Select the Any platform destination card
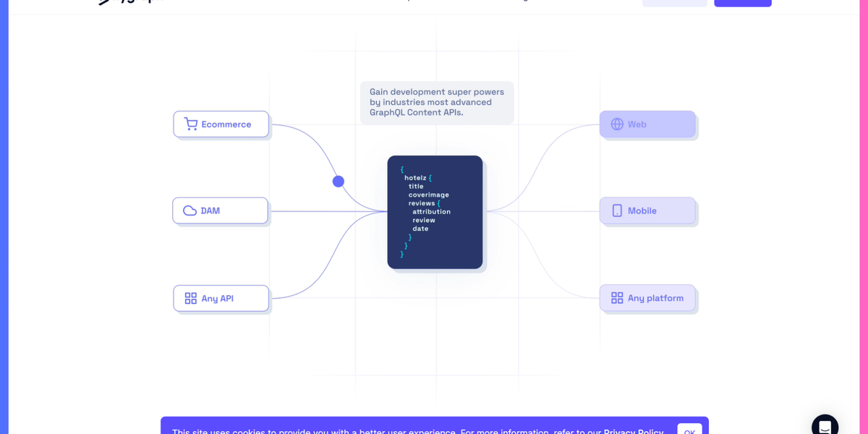The height and width of the screenshot is (434, 868). point(647,297)
